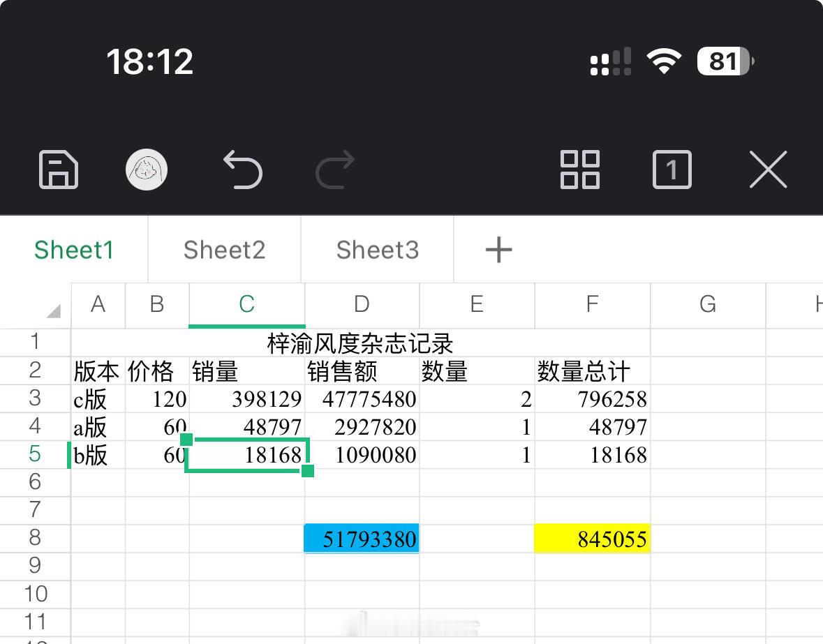Add a new sheet with plus icon

[498, 250]
